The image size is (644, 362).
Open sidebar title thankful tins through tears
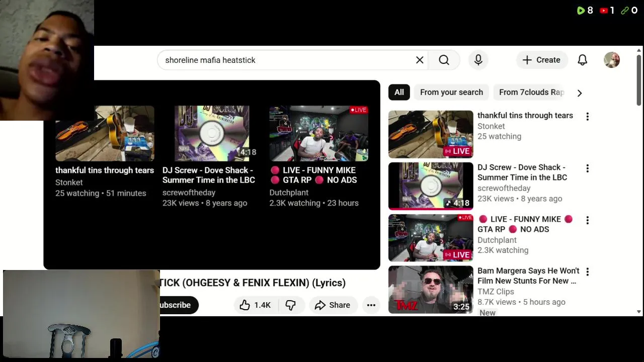point(525,115)
